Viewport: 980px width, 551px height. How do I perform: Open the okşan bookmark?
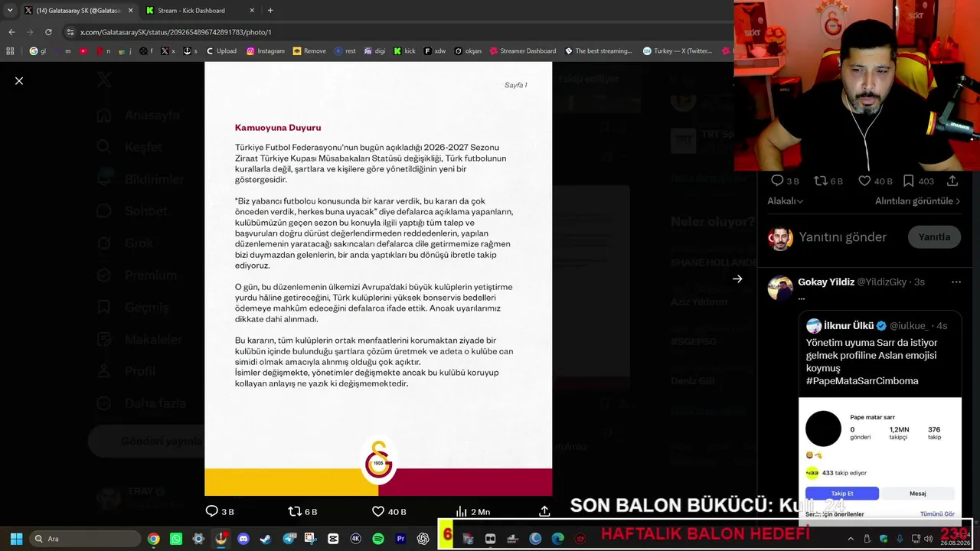click(x=468, y=51)
